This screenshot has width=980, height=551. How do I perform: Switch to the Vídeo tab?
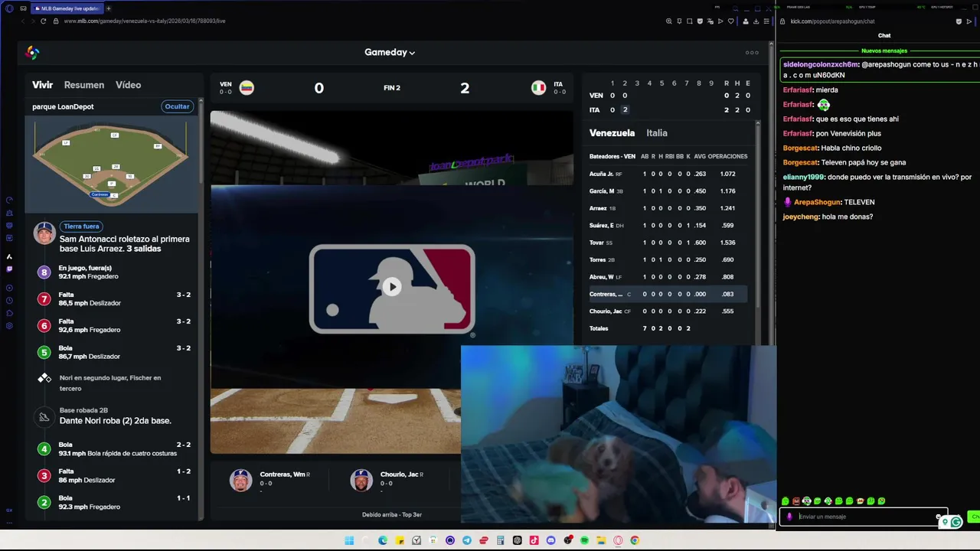click(128, 85)
